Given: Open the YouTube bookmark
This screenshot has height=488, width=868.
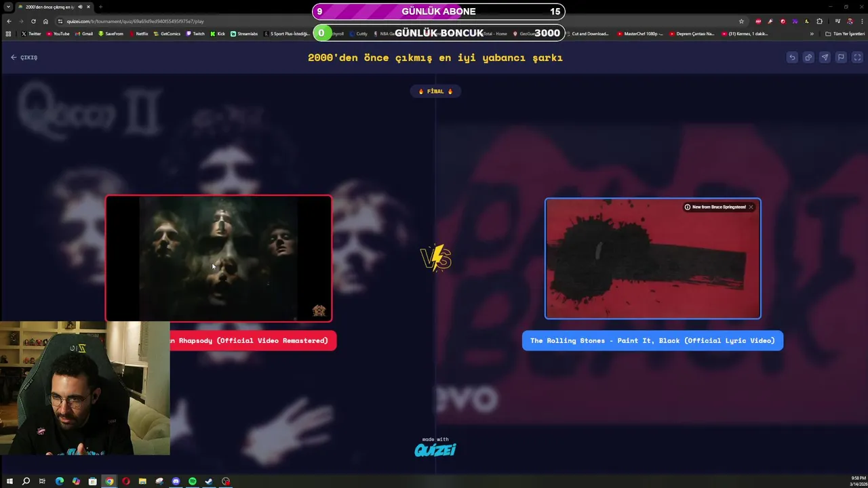Looking at the screenshot, I should pyautogui.click(x=58, y=33).
